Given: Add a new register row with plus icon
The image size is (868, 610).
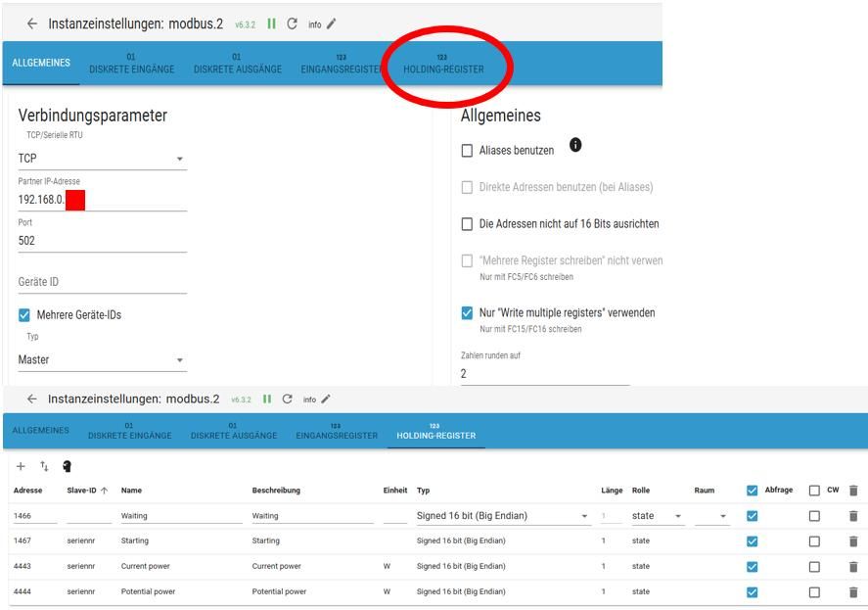Looking at the screenshot, I should point(21,466).
